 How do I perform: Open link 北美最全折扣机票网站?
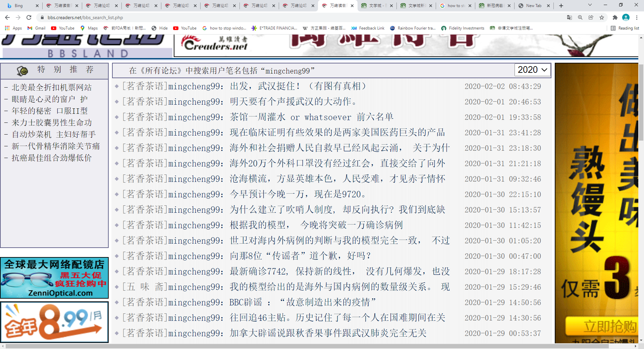[52, 88]
